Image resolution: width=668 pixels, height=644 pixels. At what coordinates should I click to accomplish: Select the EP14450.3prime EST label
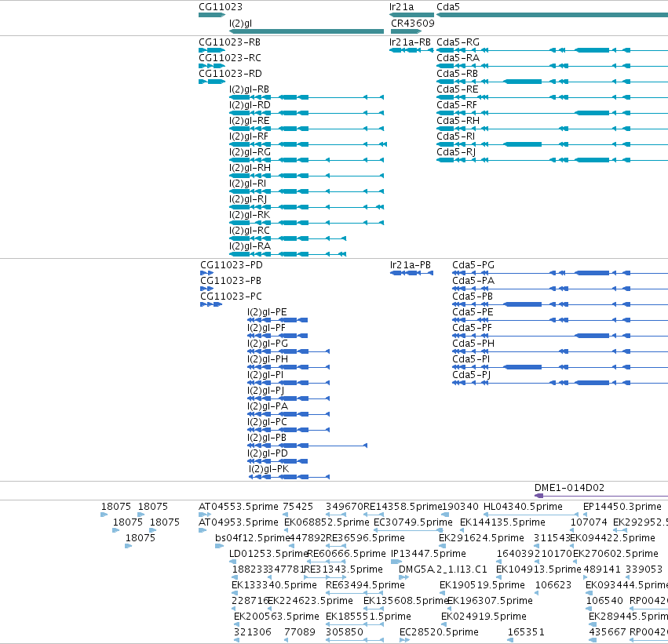pos(622,507)
